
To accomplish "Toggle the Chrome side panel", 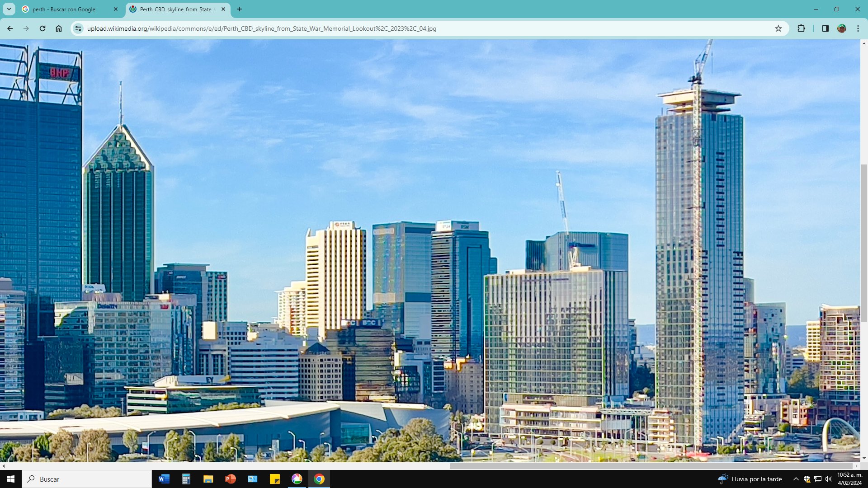I will click(826, 28).
